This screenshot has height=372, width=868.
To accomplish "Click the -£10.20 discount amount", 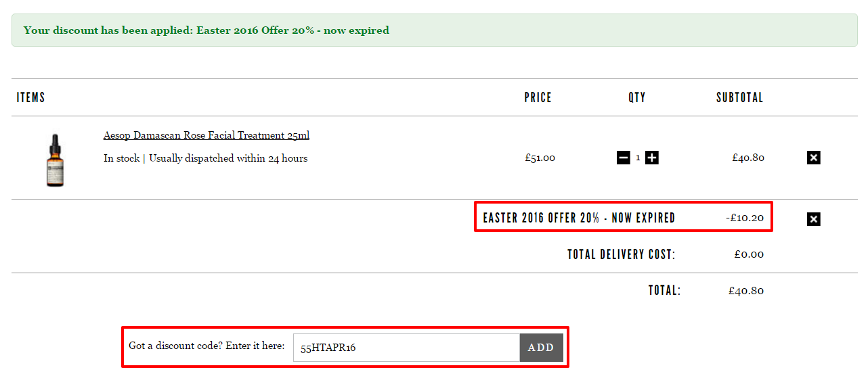I will click(745, 218).
